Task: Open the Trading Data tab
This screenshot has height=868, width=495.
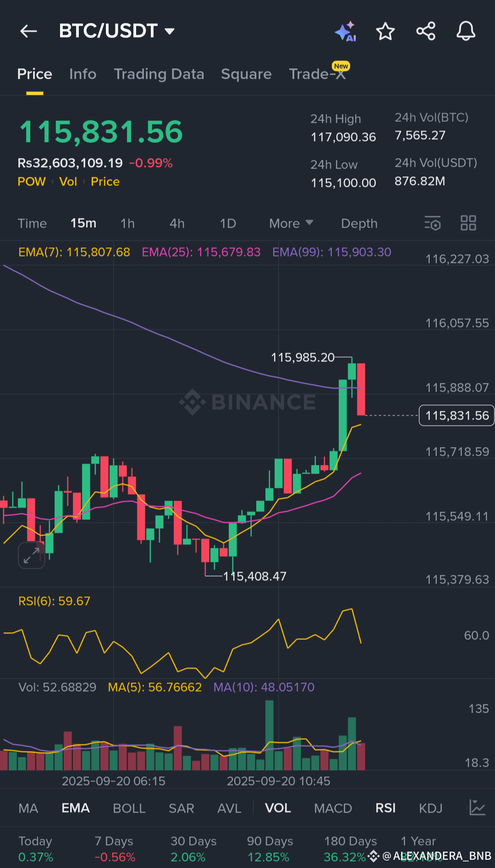Action: 159,74
